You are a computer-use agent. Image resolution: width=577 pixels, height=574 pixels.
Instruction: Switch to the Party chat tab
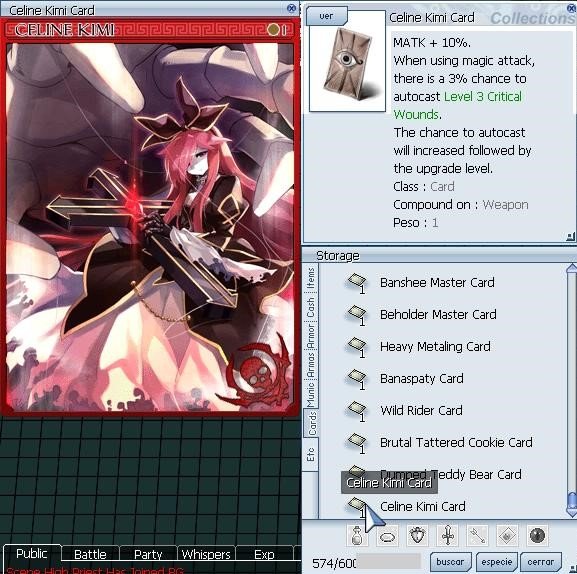pyautogui.click(x=148, y=554)
